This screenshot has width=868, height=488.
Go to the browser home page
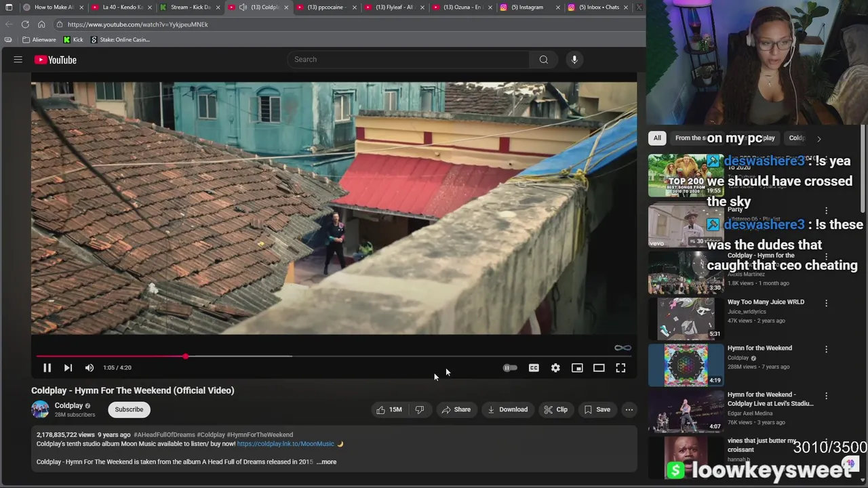[x=41, y=24]
